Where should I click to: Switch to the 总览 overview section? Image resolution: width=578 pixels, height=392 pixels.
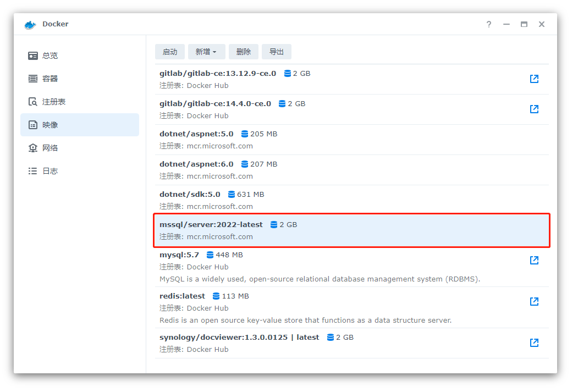pyautogui.click(x=80, y=56)
